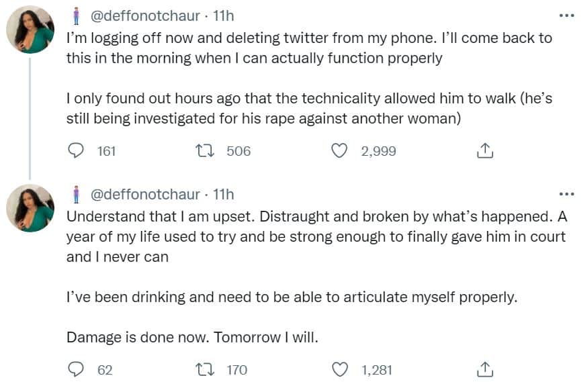588x382 pixels.
Task: Reply to the first tweet via comment icon
Action: [x=76, y=151]
